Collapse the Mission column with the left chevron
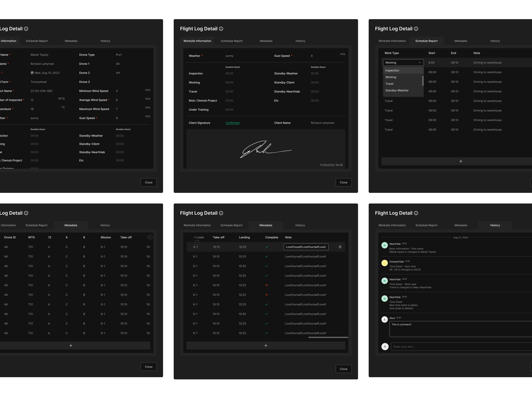532x399 pixels. (x=197, y=242)
